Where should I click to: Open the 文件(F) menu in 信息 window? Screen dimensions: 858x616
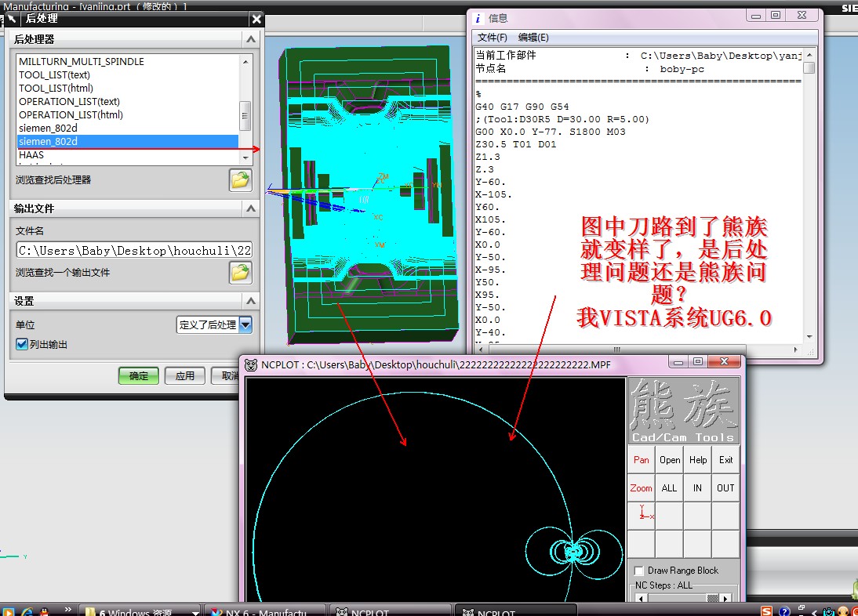click(492, 37)
